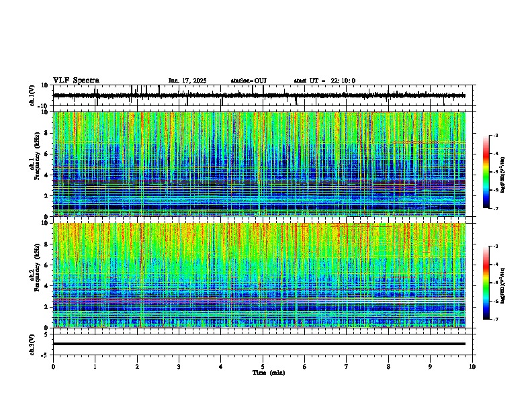Click the flat ch.3 voltage trace line
This screenshot has width=532, height=411.
click(259, 344)
